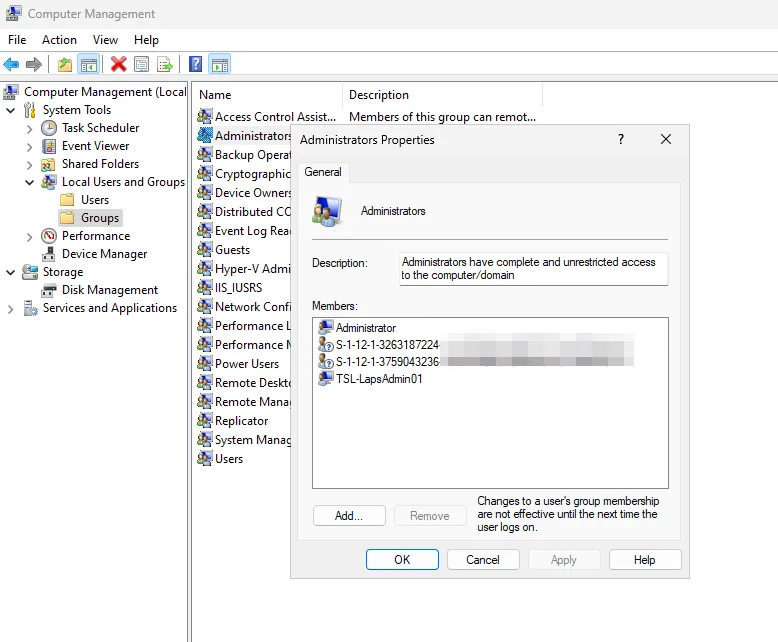This screenshot has height=642, width=778.
Task: Click the Shared Folders icon in tree
Action: [48, 164]
